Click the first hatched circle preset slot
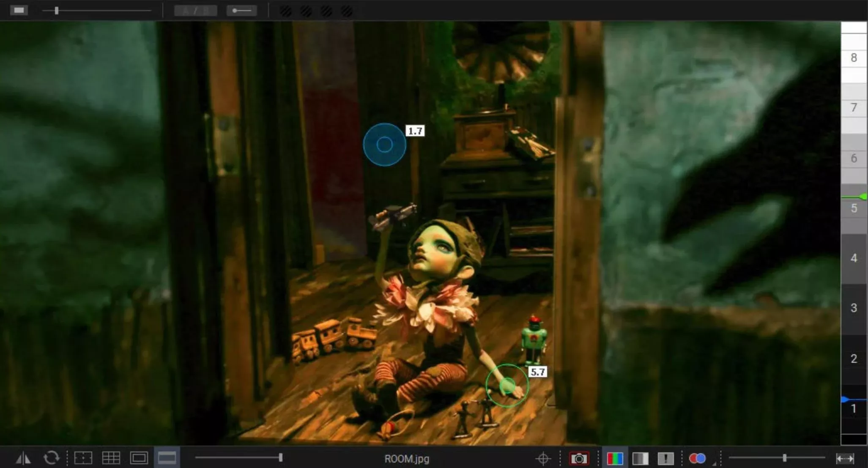The height and width of the screenshot is (468, 868). point(286,11)
